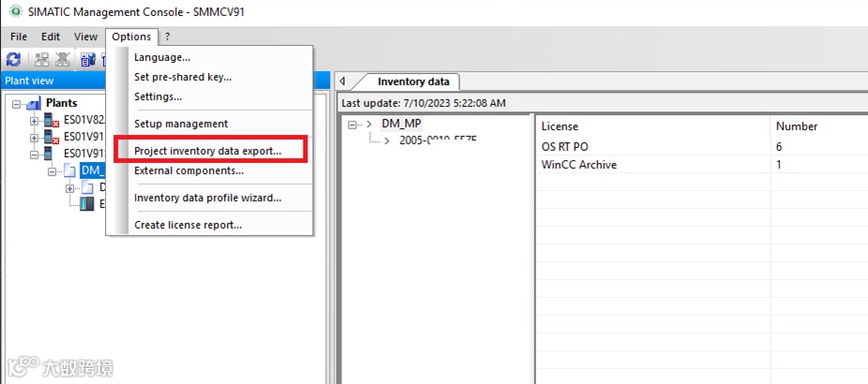
Task: Select the WinCC Archive license row
Action: coord(578,164)
